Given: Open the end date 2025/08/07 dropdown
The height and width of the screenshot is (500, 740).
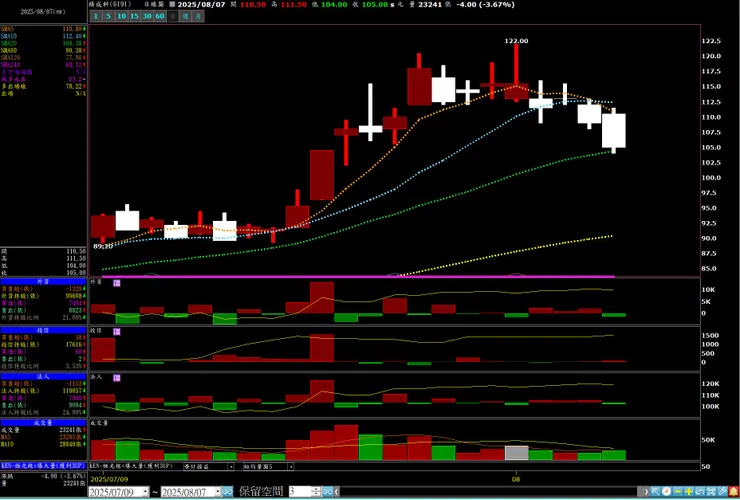Looking at the screenshot, I should pos(218,492).
